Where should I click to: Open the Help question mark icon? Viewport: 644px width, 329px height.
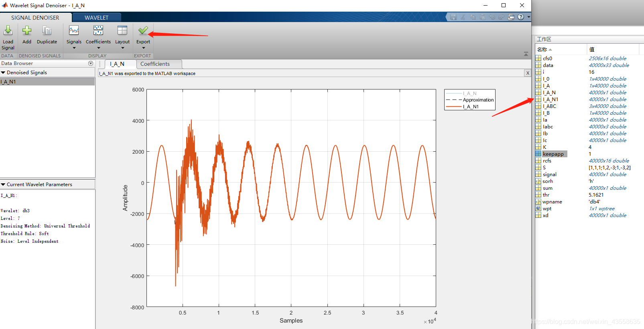coord(521,17)
